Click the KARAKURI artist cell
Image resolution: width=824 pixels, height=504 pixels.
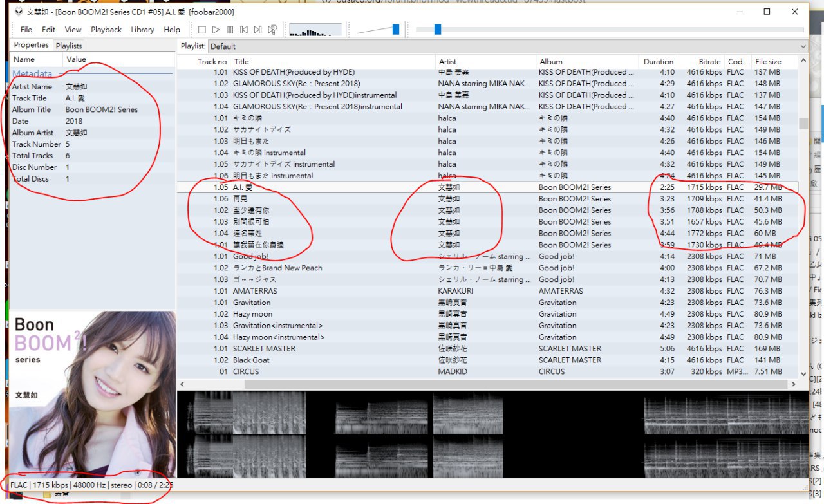point(457,291)
